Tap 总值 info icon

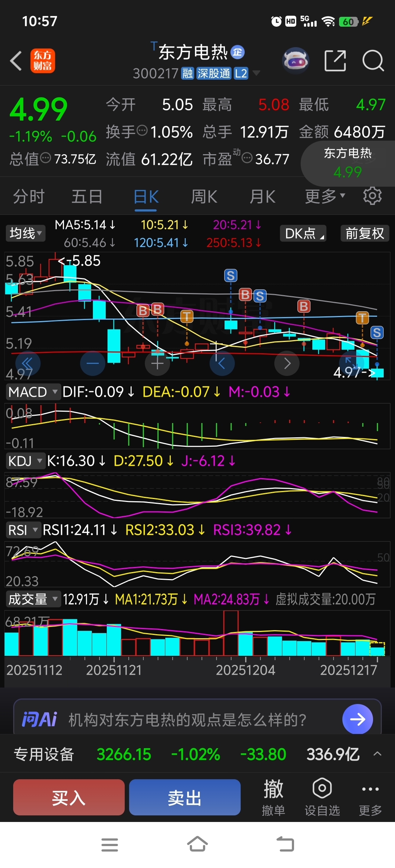click(x=45, y=158)
